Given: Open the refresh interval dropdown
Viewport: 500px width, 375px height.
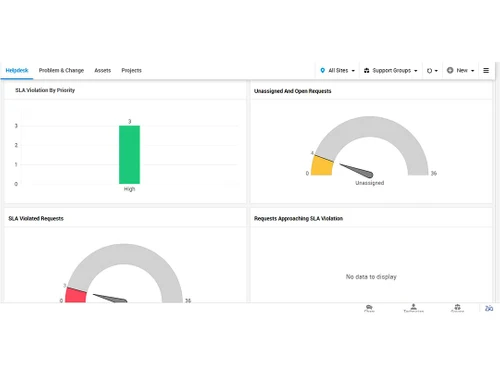Looking at the screenshot, I should (432, 70).
